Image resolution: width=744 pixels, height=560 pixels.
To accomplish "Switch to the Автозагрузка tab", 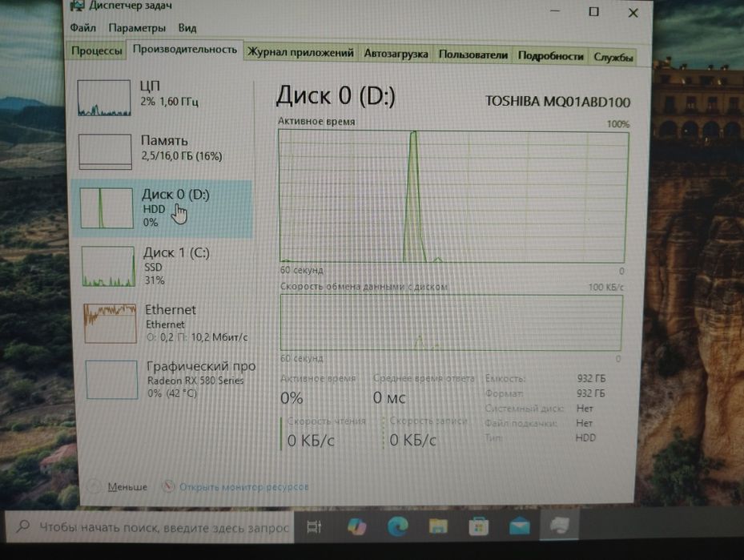I will click(396, 54).
